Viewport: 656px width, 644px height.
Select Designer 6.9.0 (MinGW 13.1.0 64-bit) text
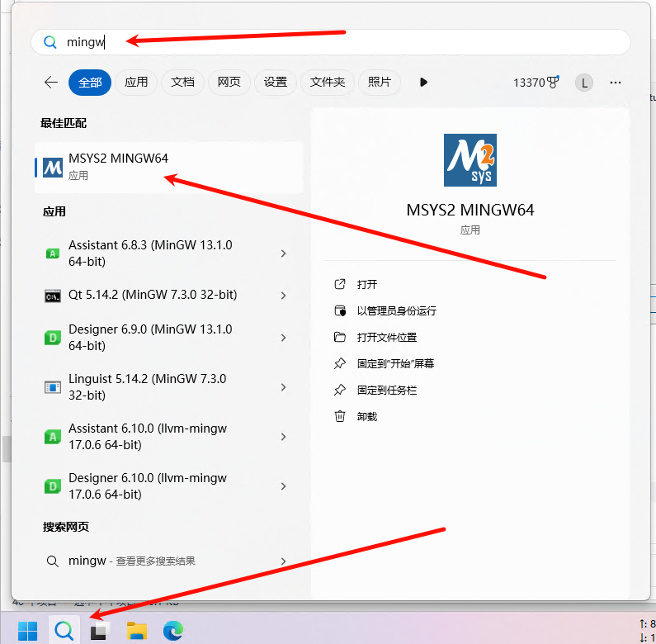click(150, 338)
